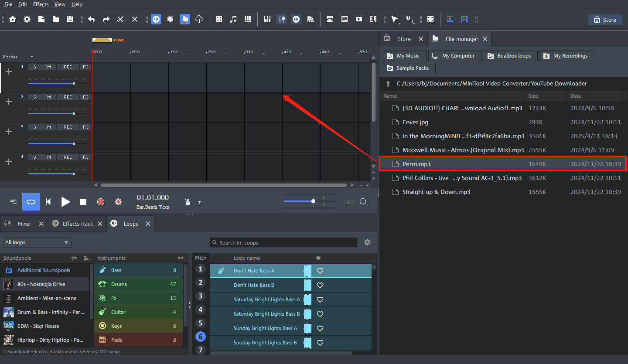Click the Undo arrow icon
The image size is (628, 364).
coord(91,19)
